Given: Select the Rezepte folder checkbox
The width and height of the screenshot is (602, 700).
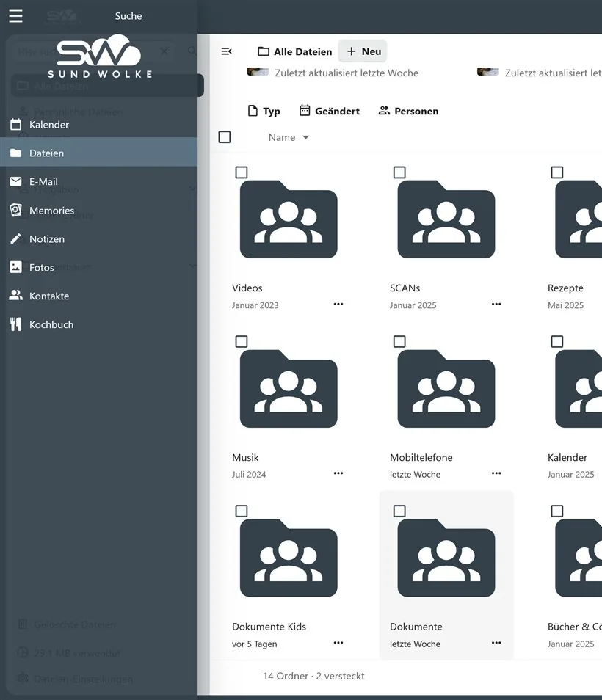Looking at the screenshot, I should pos(557,172).
